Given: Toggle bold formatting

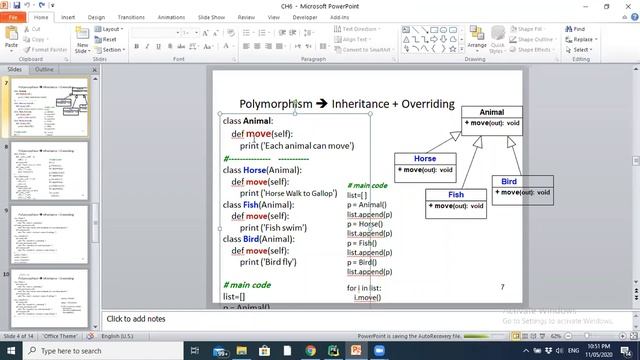Looking at the screenshot, I should [137, 47].
